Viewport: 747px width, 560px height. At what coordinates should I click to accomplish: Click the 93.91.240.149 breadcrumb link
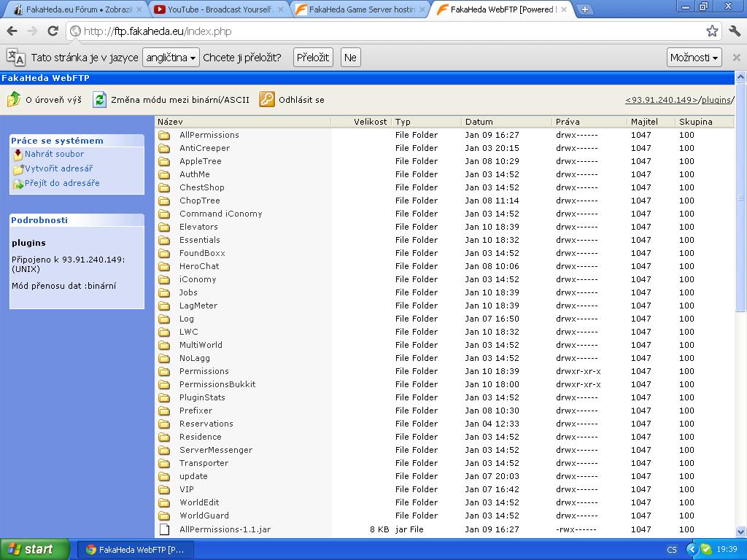click(x=662, y=100)
